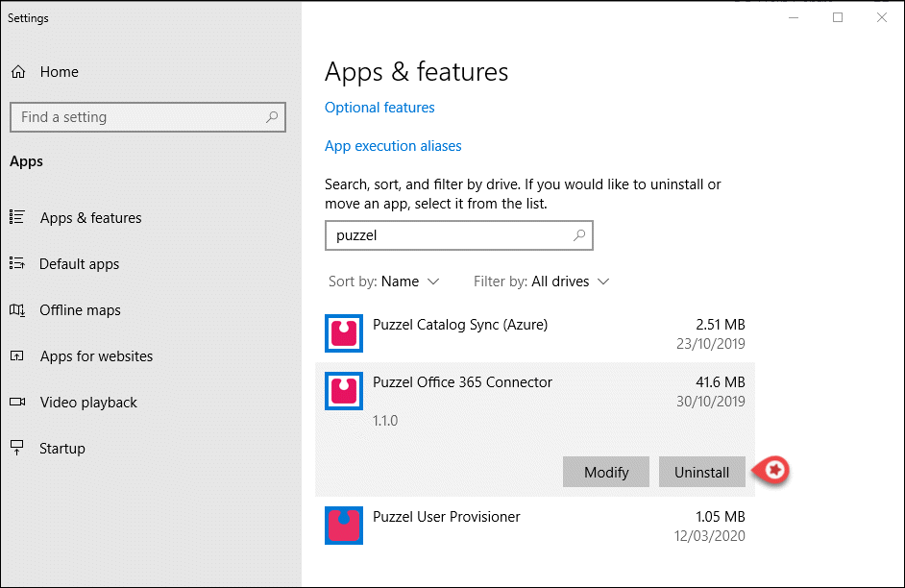Click the Apps for websites icon
Image resolution: width=905 pixels, height=588 pixels.
(x=17, y=356)
